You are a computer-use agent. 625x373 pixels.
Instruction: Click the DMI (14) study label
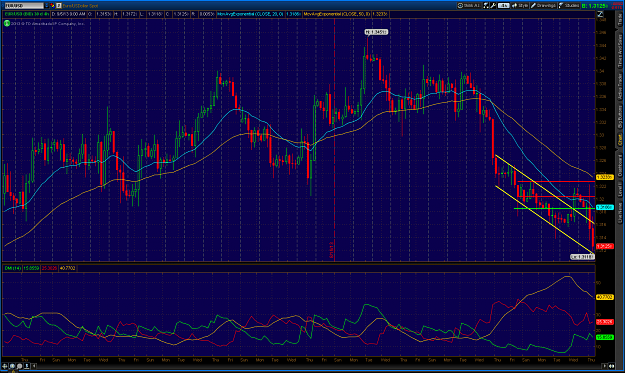[13, 268]
